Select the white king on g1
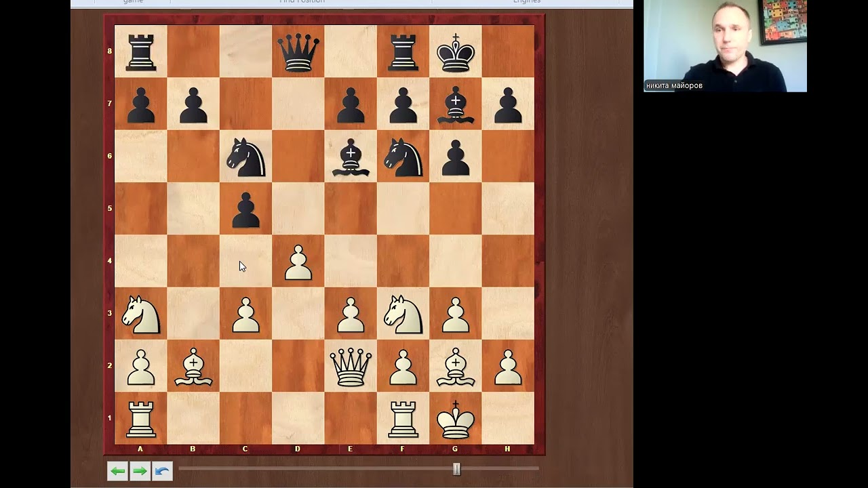The image size is (868, 488). (455, 419)
